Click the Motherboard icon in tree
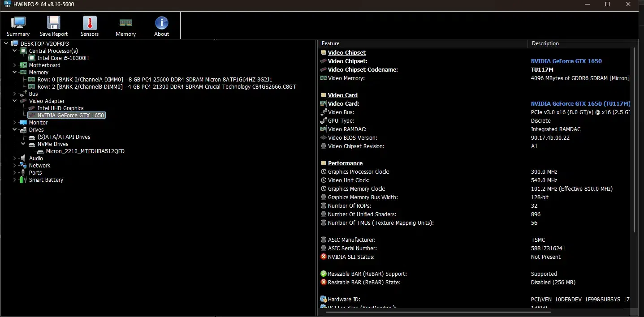 (x=23, y=65)
